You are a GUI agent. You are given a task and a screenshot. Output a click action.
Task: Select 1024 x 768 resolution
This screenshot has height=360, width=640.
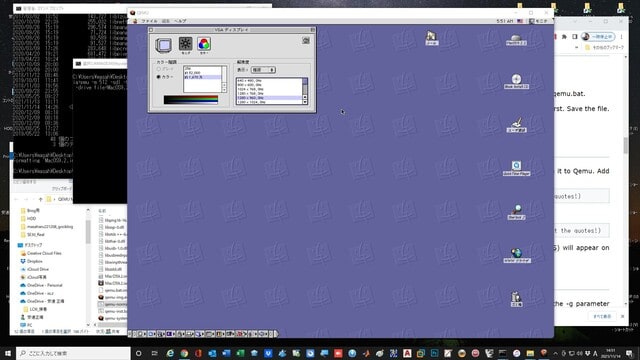point(269,89)
